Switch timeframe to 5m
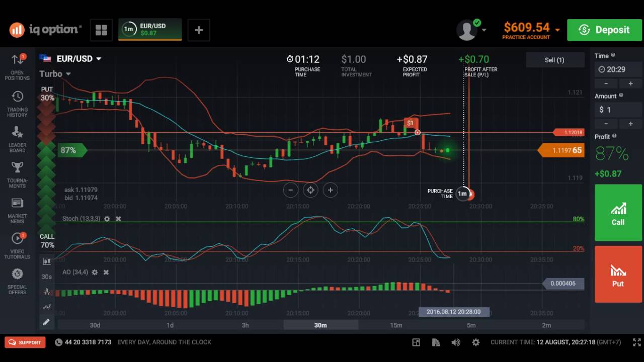The width and height of the screenshot is (644, 362). tap(471, 325)
